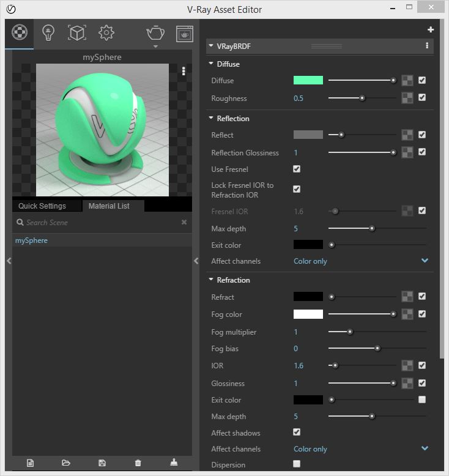Open render options arrow below teapot
This screenshot has height=476, width=449.
[x=155, y=46]
